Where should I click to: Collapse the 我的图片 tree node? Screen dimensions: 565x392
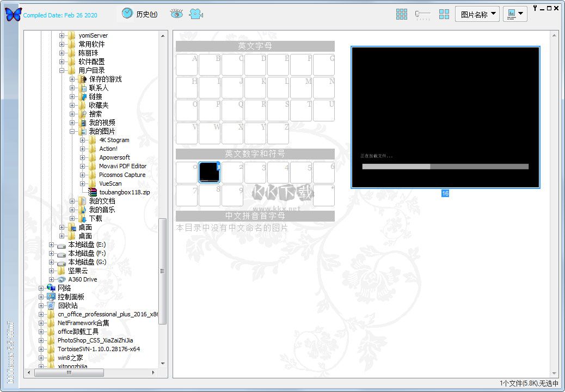pyautogui.click(x=72, y=131)
